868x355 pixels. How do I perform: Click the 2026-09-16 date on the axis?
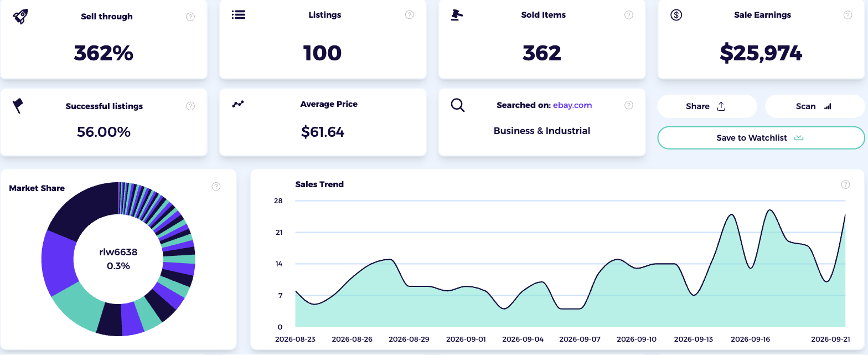[750, 339]
